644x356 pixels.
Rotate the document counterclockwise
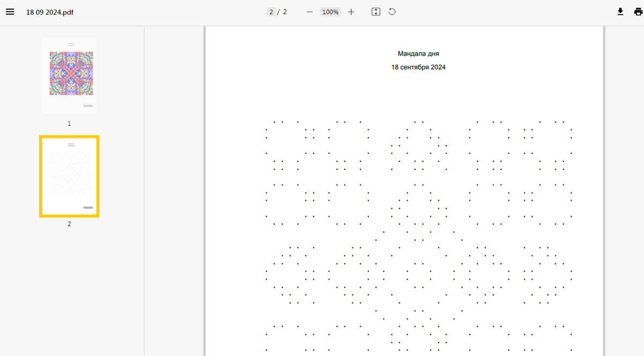point(392,12)
